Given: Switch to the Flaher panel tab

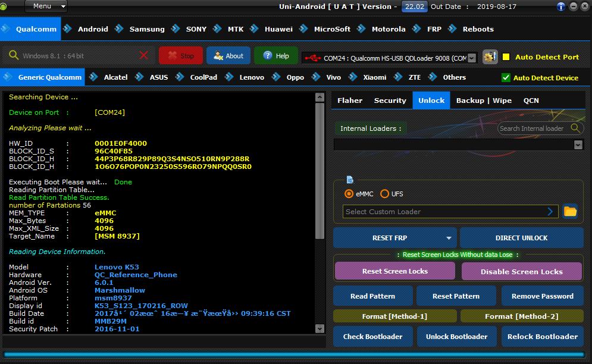Looking at the screenshot, I should 350,101.
